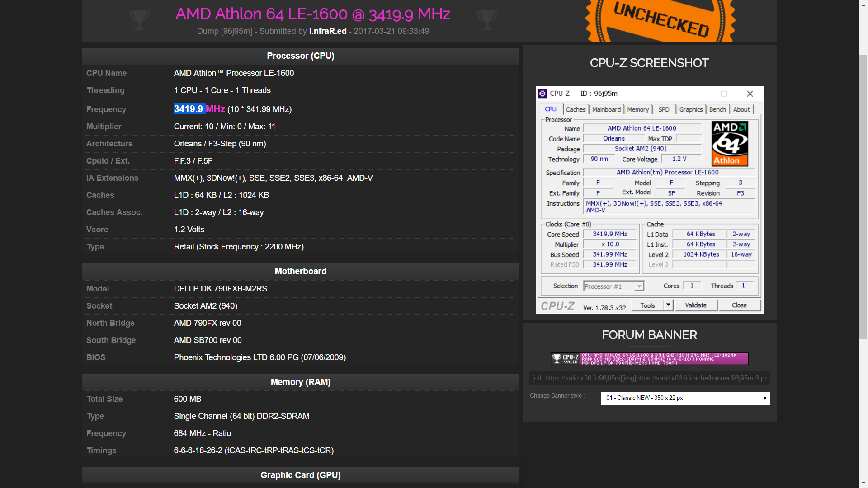Open the I.nfraR.ed submitter profile link
The height and width of the screenshot is (488, 868).
pyautogui.click(x=328, y=31)
